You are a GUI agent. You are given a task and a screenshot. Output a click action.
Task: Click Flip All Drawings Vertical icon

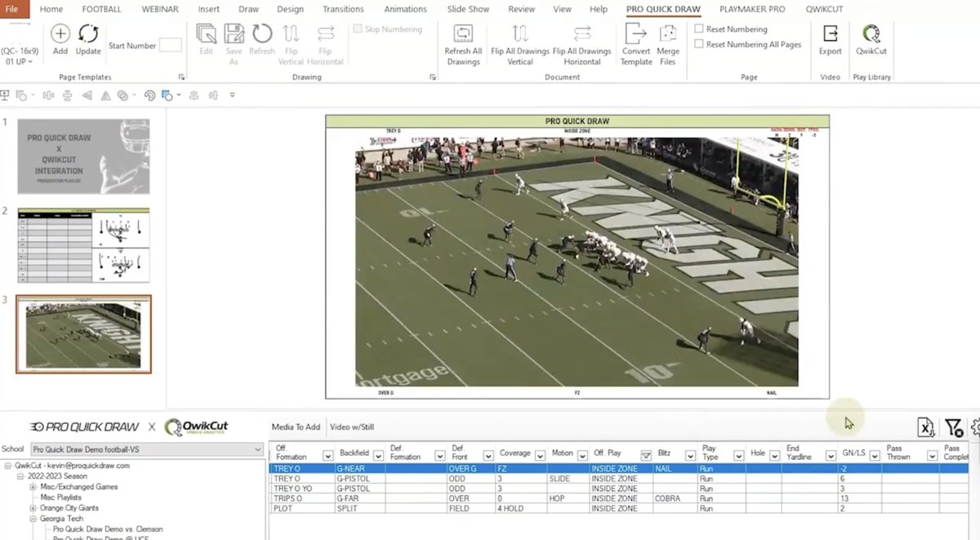520,33
